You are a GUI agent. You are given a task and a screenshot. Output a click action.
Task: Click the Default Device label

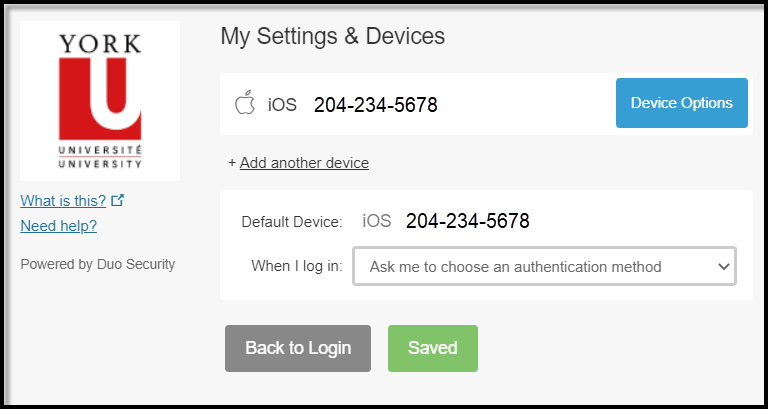click(292, 222)
